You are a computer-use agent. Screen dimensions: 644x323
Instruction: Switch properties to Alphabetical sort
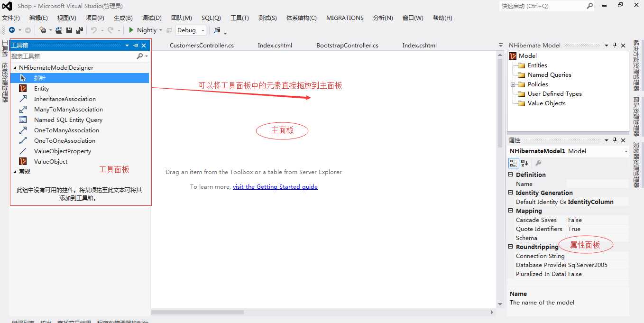point(524,163)
